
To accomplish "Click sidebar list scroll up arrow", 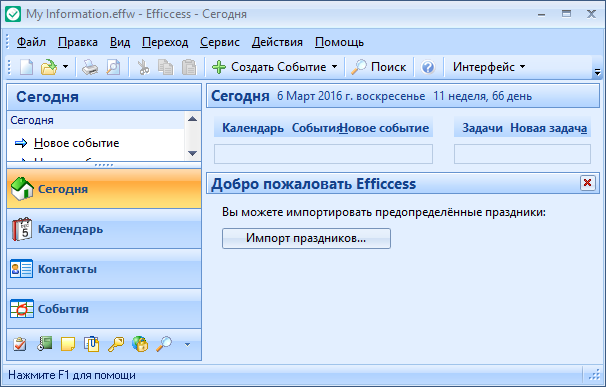I will tap(192, 119).
